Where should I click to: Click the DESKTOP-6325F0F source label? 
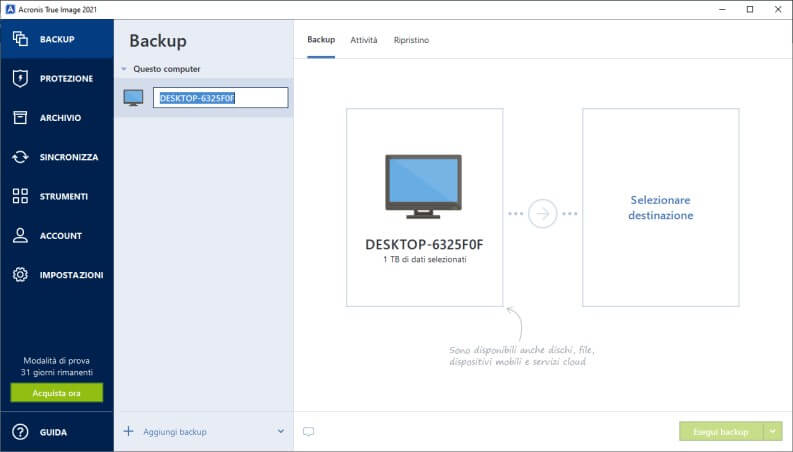(x=424, y=245)
